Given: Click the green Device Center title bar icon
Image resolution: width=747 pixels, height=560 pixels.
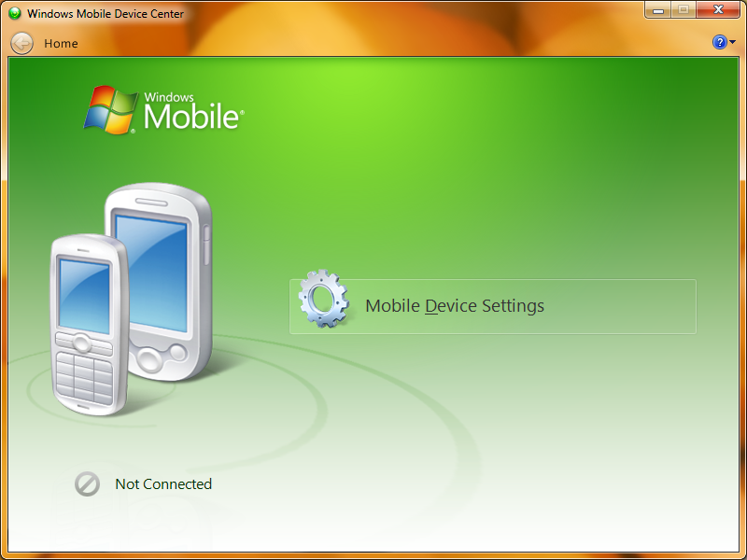Looking at the screenshot, I should point(15,13).
